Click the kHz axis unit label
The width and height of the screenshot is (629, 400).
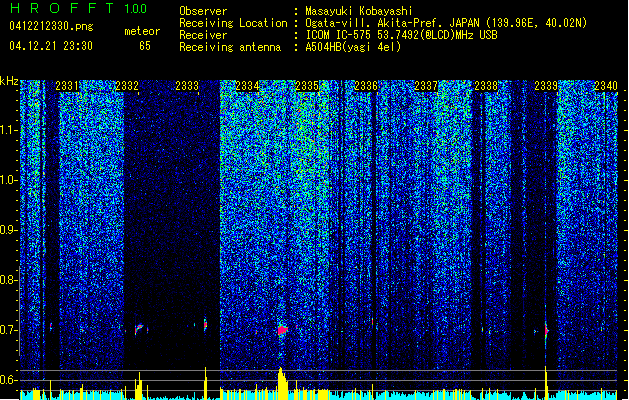tap(9, 81)
